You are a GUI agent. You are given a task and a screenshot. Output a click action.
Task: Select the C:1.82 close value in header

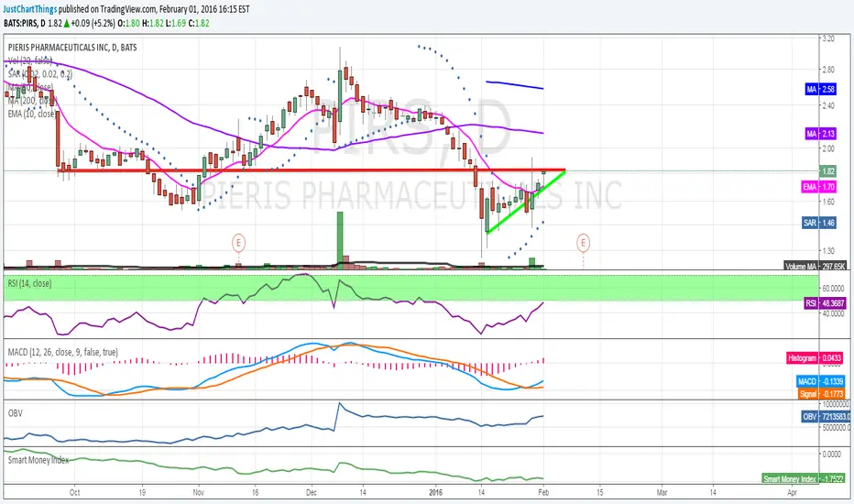(x=199, y=23)
